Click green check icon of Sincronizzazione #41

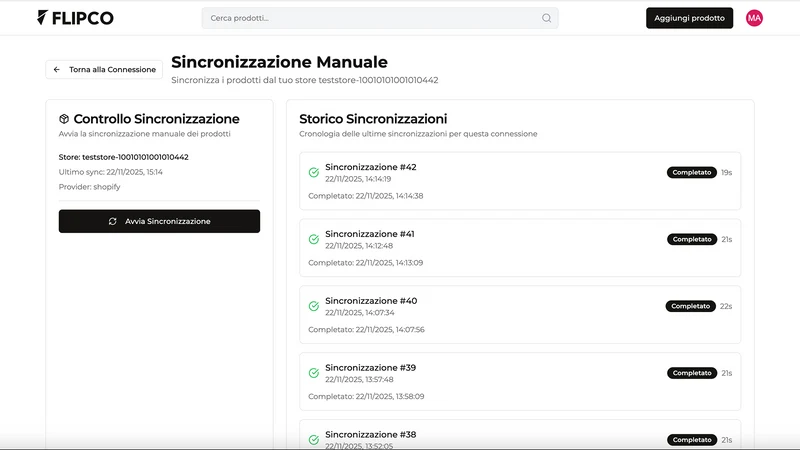314,239
